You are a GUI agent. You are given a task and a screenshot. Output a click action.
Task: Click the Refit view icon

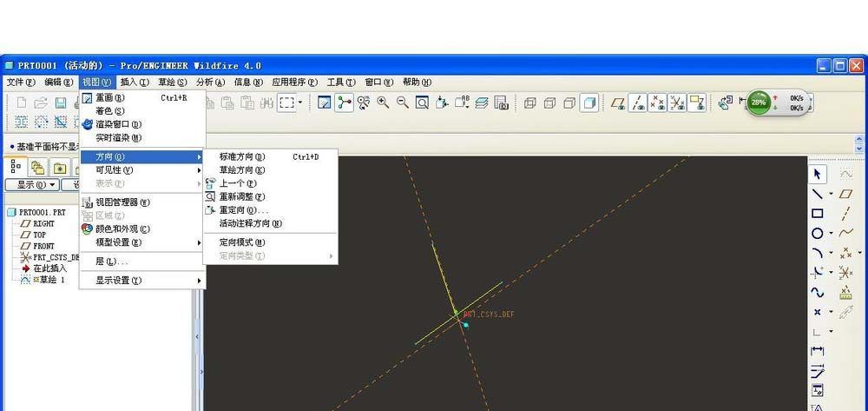(422, 103)
